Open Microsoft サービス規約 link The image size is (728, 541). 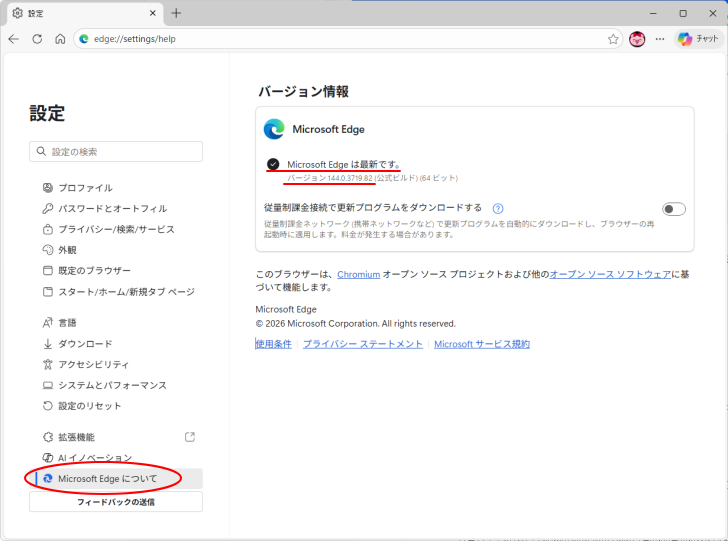482,344
